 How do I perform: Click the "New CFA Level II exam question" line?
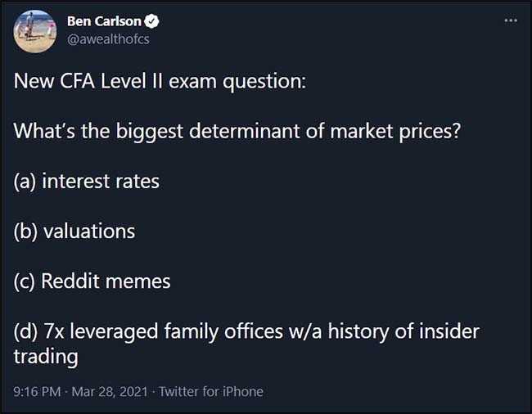[160, 82]
